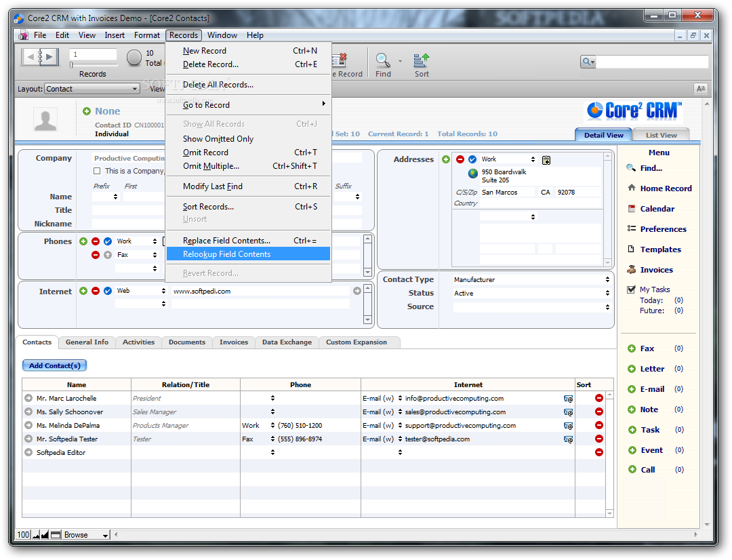Open the Name Prefix dropdown
The height and width of the screenshot is (560, 732).
106,197
